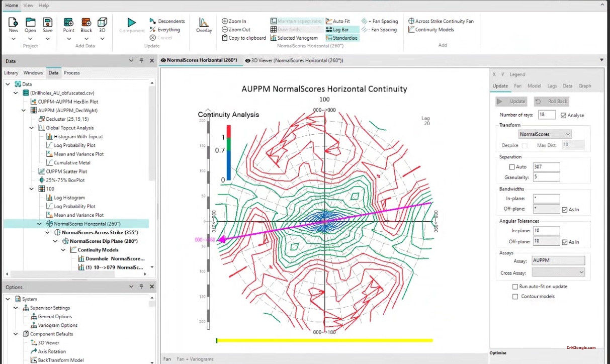Click Copy to clipboard icon
The height and width of the screenshot is (364, 610).
click(x=225, y=38)
